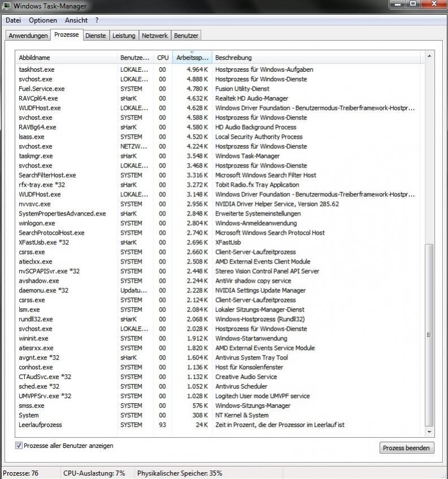The image size is (448, 479).
Task: Click 'Physikalischer Speicher: 35%' status entry
Action: pos(179,473)
